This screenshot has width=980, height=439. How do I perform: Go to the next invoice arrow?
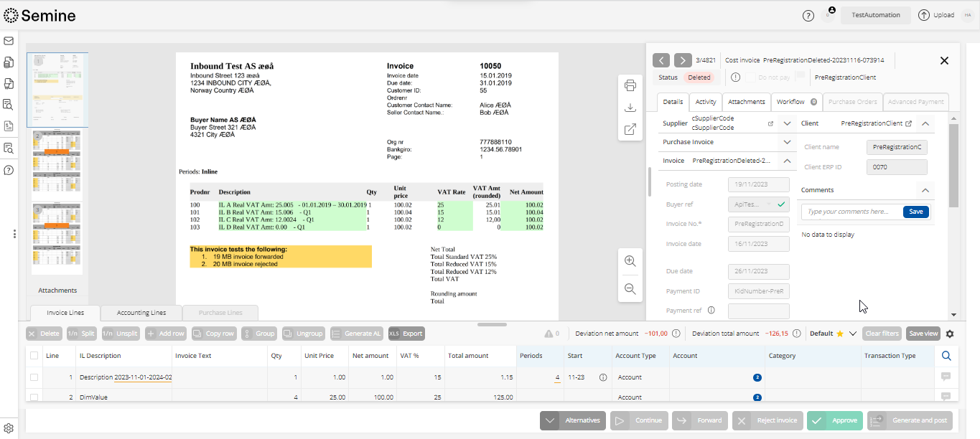point(683,60)
